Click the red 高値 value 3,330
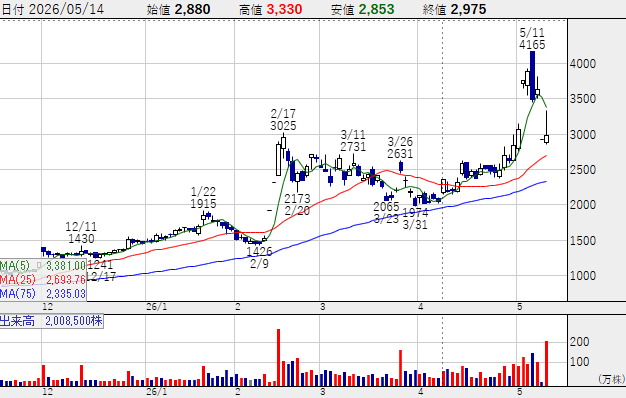 tap(284, 9)
